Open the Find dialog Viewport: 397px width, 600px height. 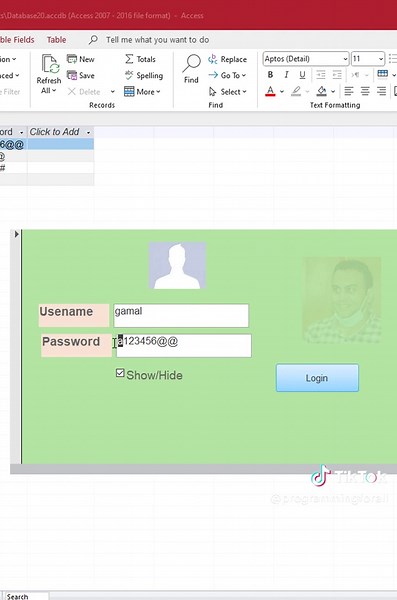[x=191, y=69]
